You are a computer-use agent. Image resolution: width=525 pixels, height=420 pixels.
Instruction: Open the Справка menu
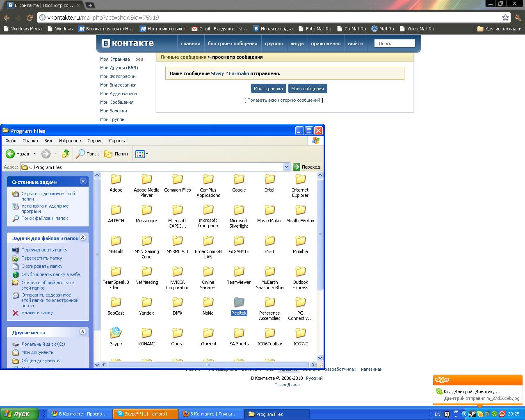click(x=118, y=141)
